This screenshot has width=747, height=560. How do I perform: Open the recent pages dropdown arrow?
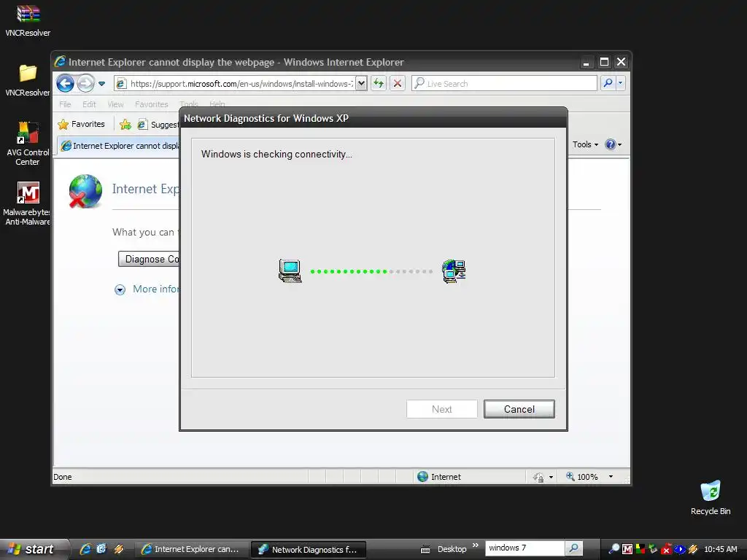pyautogui.click(x=101, y=84)
